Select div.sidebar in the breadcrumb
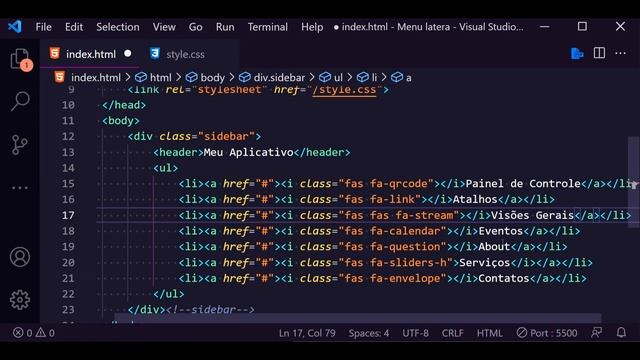Image resolution: width=640 pixels, height=360 pixels. tap(279, 78)
